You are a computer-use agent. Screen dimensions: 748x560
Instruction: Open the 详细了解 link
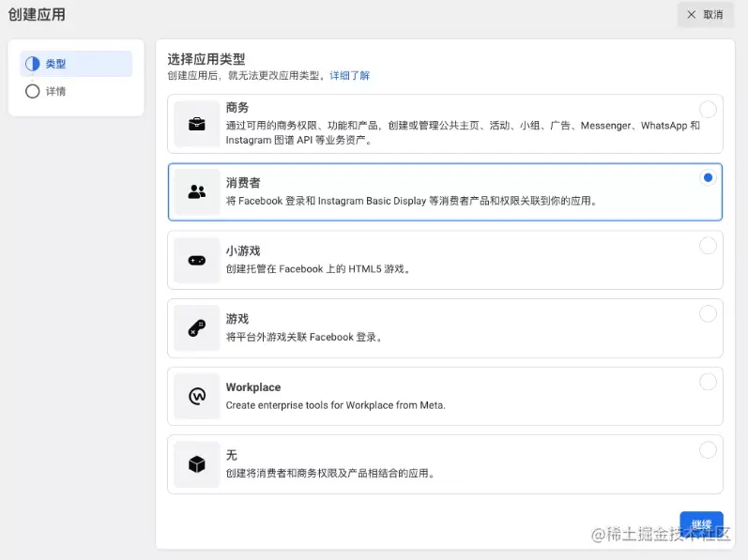click(x=350, y=75)
